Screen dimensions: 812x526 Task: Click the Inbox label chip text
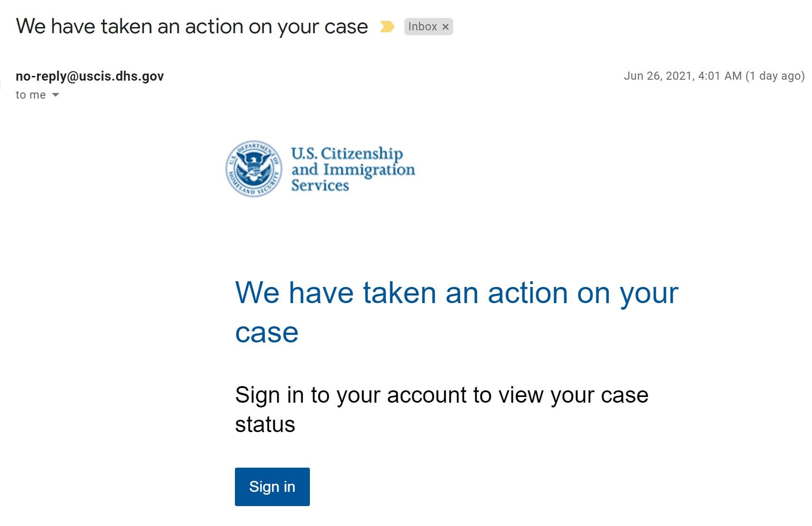[x=422, y=27]
